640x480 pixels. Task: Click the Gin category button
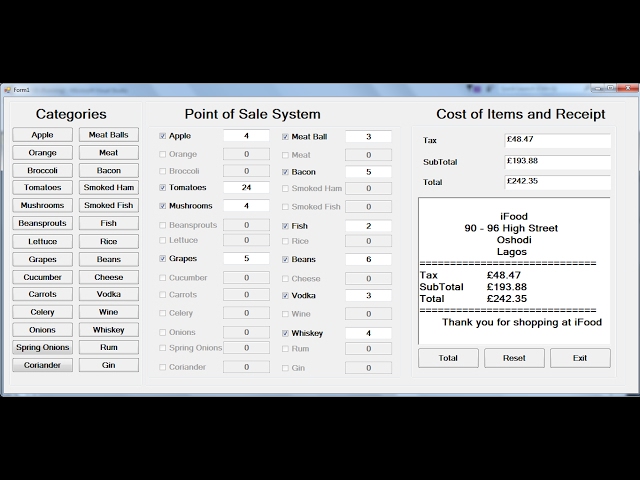tap(109, 365)
